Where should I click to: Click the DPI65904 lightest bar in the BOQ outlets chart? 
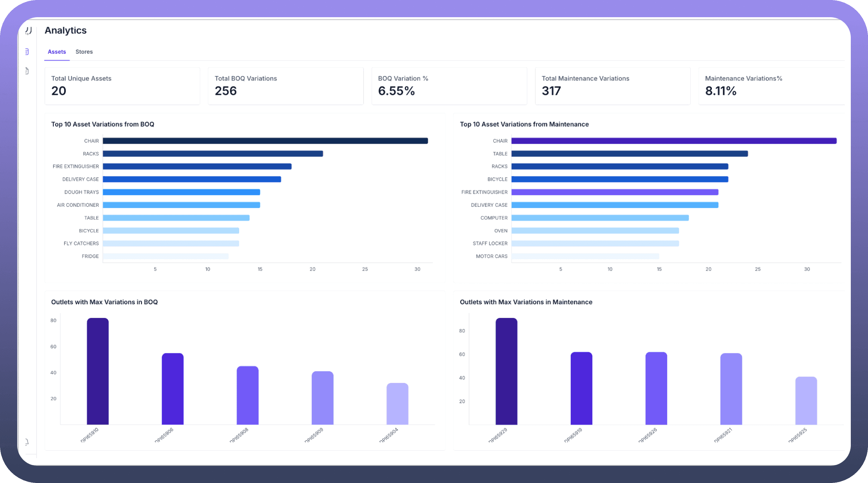[397, 404]
